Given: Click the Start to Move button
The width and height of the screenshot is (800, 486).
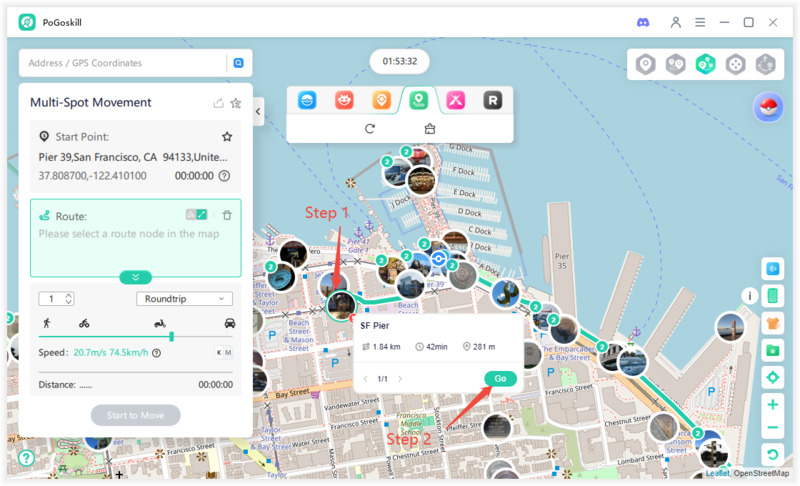Looking at the screenshot, I should tap(136, 415).
